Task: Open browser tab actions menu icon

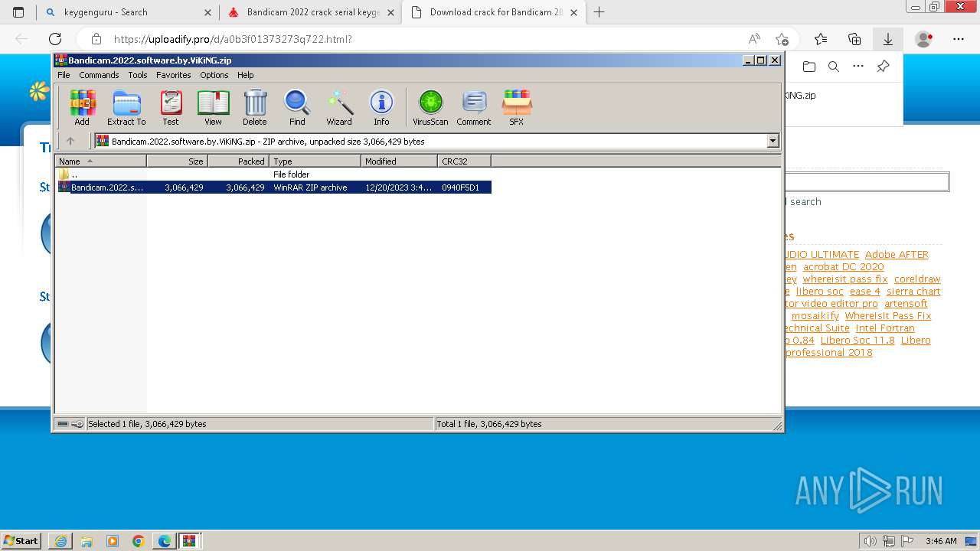Action: click(18, 12)
